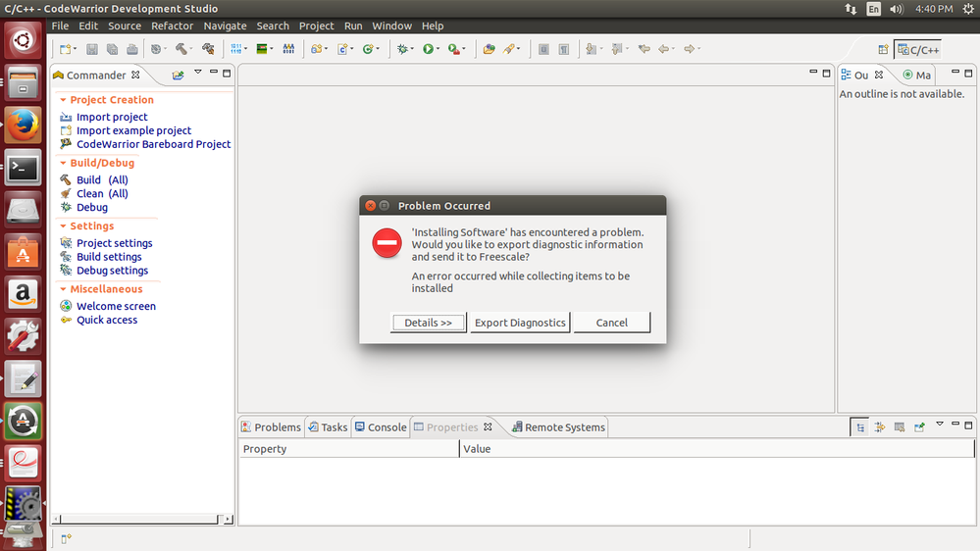Click the Back navigation arrow icon
The image size is (980, 551).
pos(664,49)
